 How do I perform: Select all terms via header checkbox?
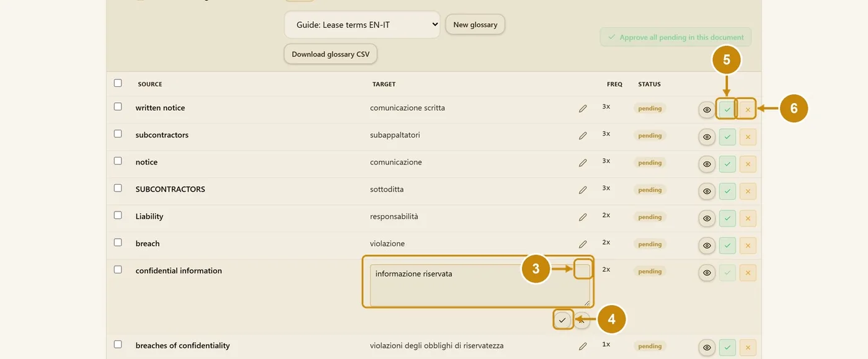[118, 83]
